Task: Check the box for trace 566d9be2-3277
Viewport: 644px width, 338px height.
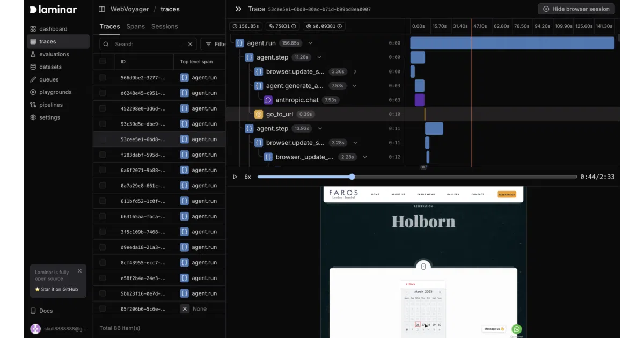Action: click(103, 78)
